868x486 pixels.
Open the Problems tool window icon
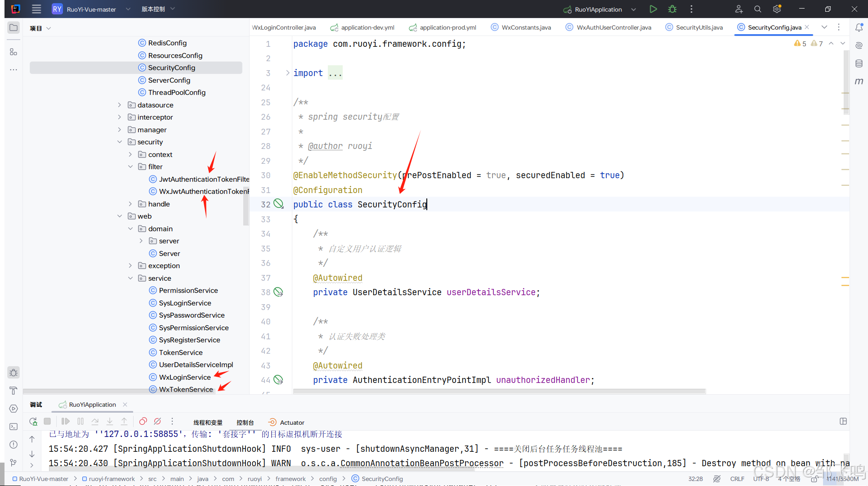pyautogui.click(x=13, y=445)
